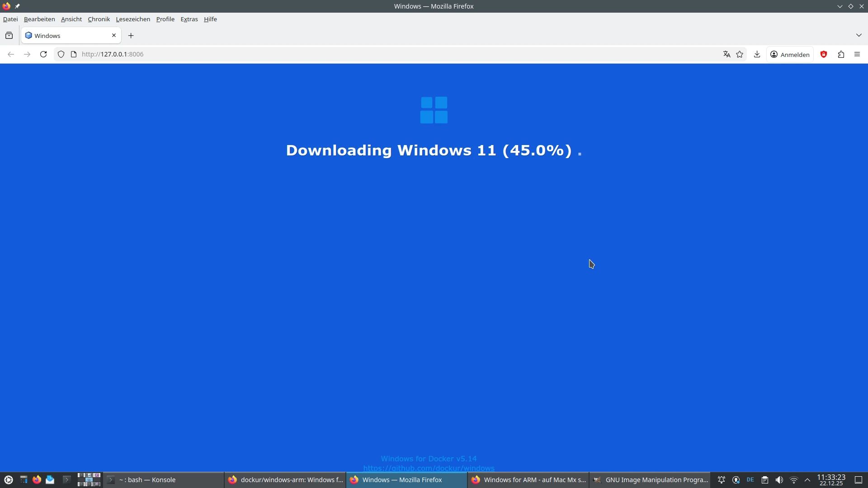Viewport: 868px width, 488px height.
Task: Click the translate page icon
Action: 726,54
